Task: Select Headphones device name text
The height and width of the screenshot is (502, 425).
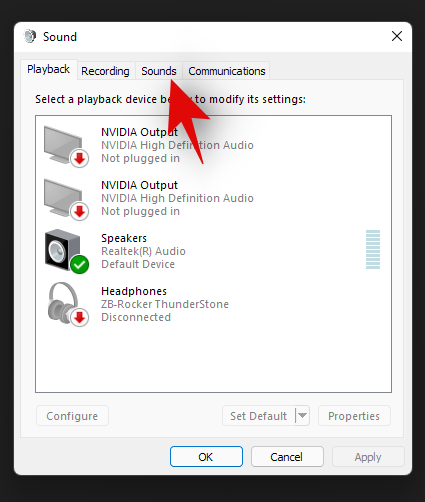Action: tap(134, 291)
